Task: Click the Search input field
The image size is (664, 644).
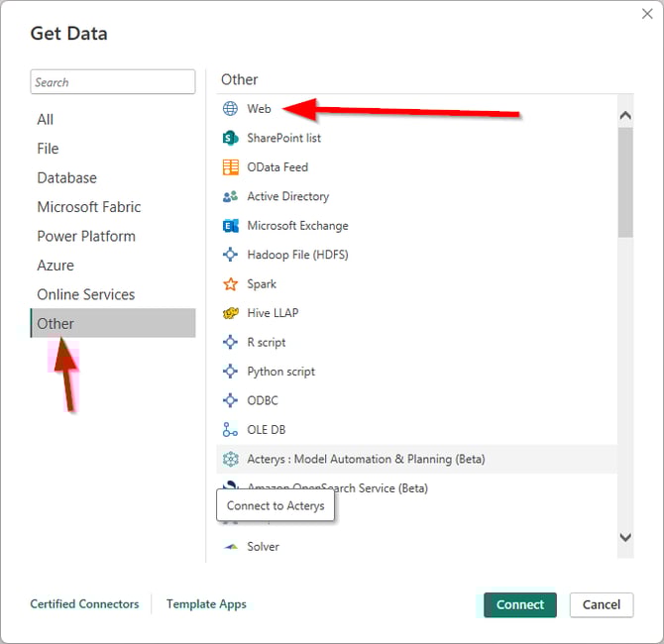Action: point(113,81)
